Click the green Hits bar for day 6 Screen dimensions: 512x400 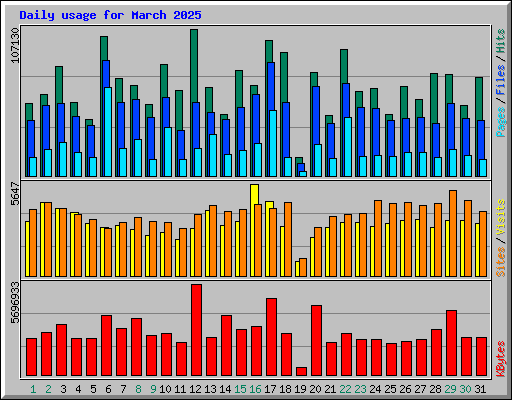104,48
